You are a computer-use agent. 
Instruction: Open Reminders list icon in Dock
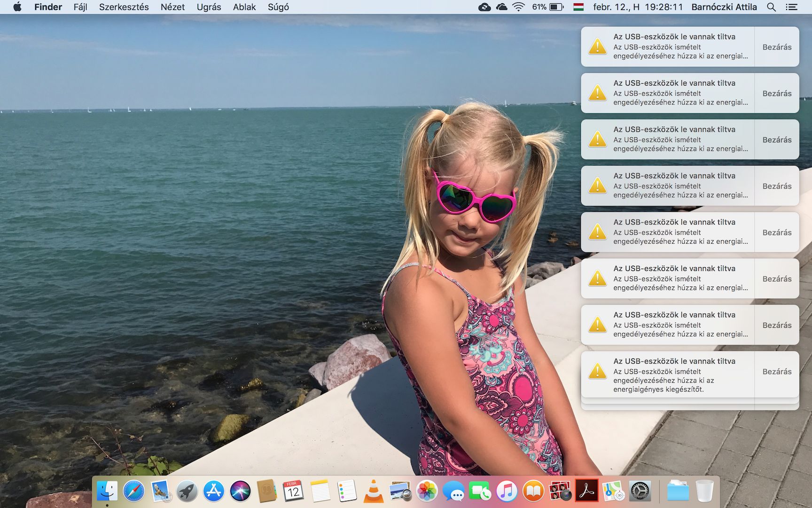coord(347,491)
